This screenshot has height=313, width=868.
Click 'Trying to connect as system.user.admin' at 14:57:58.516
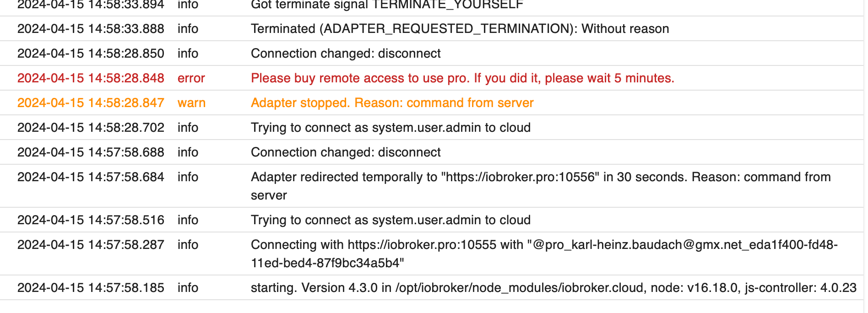tap(391, 220)
